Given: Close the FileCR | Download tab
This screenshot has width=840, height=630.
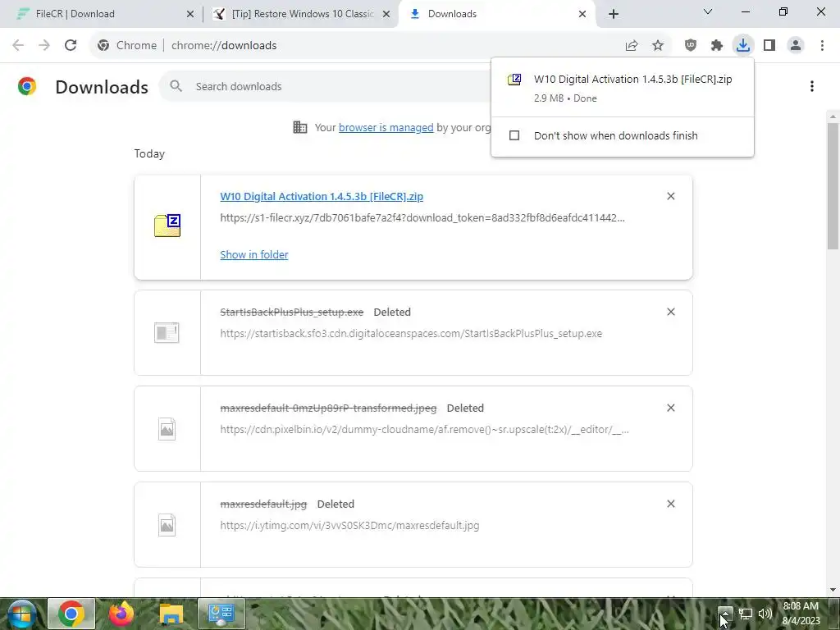Looking at the screenshot, I should coord(189,14).
